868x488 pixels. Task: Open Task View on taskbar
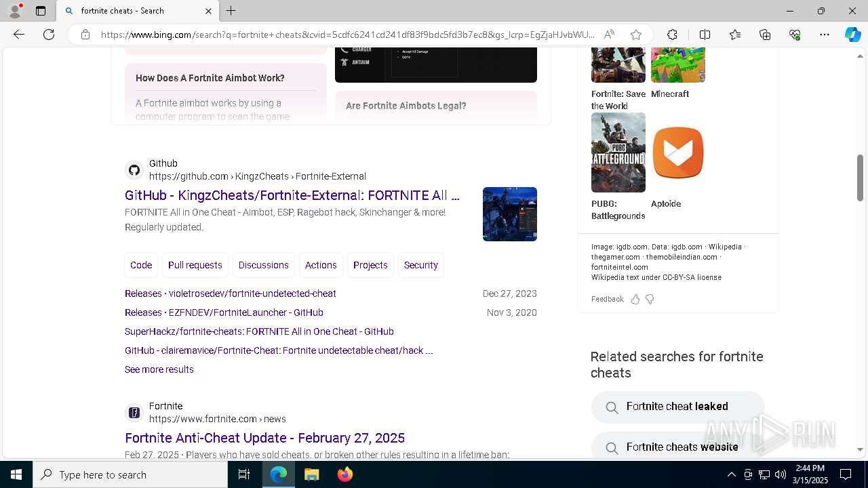(x=244, y=474)
